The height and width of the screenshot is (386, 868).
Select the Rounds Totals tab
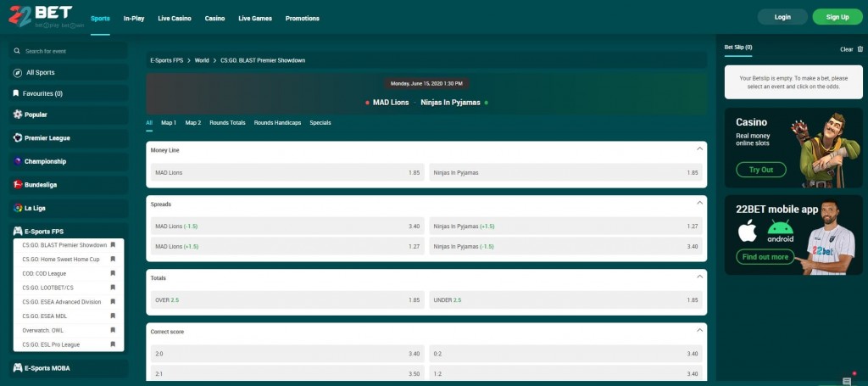[227, 123]
